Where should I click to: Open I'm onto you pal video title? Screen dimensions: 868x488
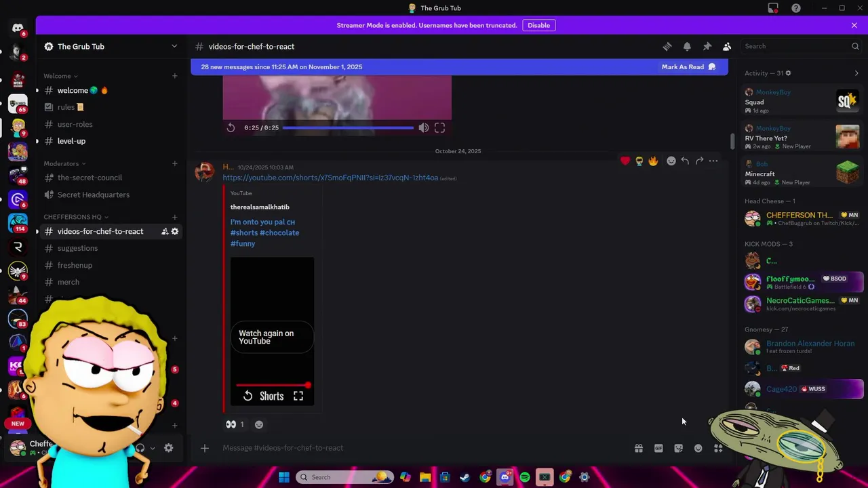[264, 232]
